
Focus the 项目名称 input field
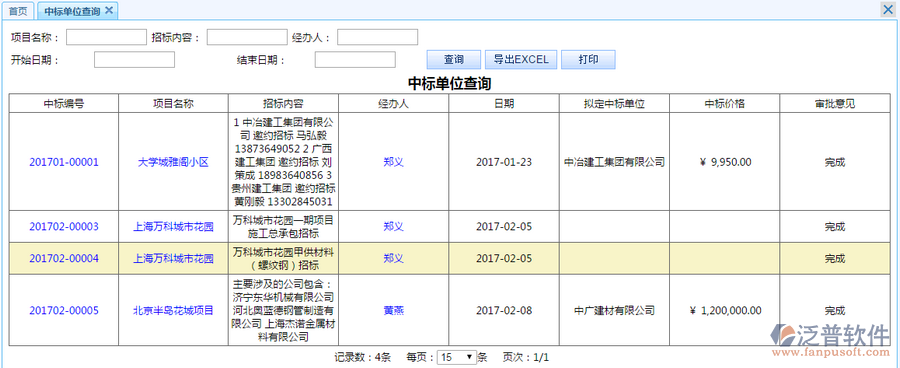coord(107,37)
